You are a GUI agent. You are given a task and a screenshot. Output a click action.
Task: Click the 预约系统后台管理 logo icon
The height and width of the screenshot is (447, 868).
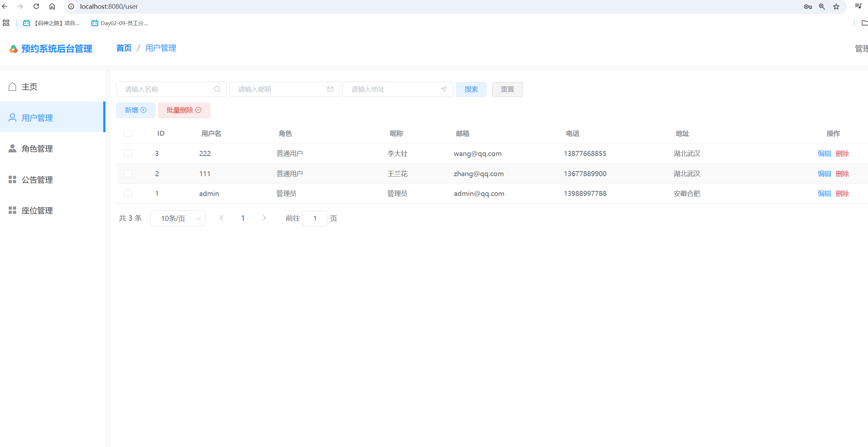pyautogui.click(x=13, y=48)
